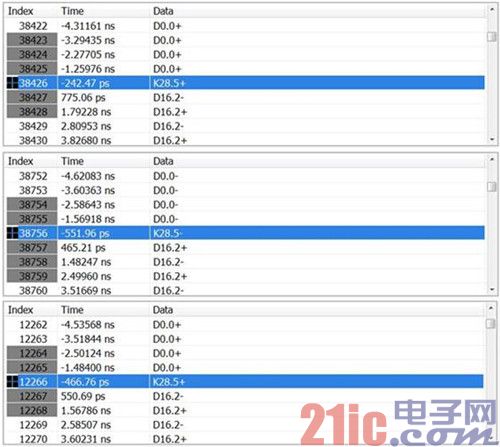
Task: Select the row with index 38759
Action: (245, 276)
